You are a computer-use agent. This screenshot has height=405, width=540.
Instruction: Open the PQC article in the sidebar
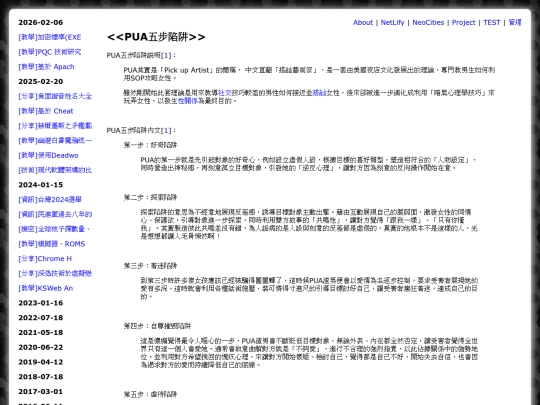pyautogui.click(x=50, y=52)
